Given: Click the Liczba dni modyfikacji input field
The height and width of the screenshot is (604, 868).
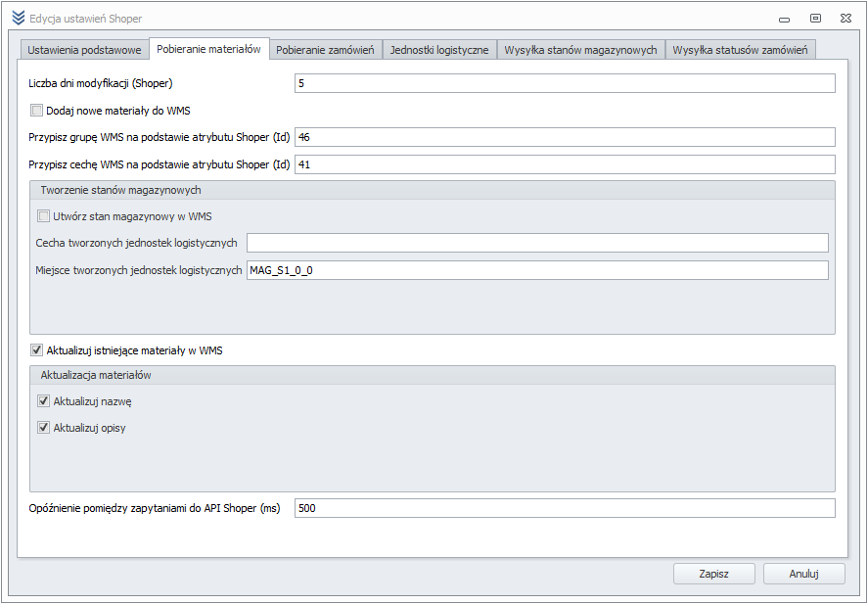Looking at the screenshot, I should (x=565, y=83).
